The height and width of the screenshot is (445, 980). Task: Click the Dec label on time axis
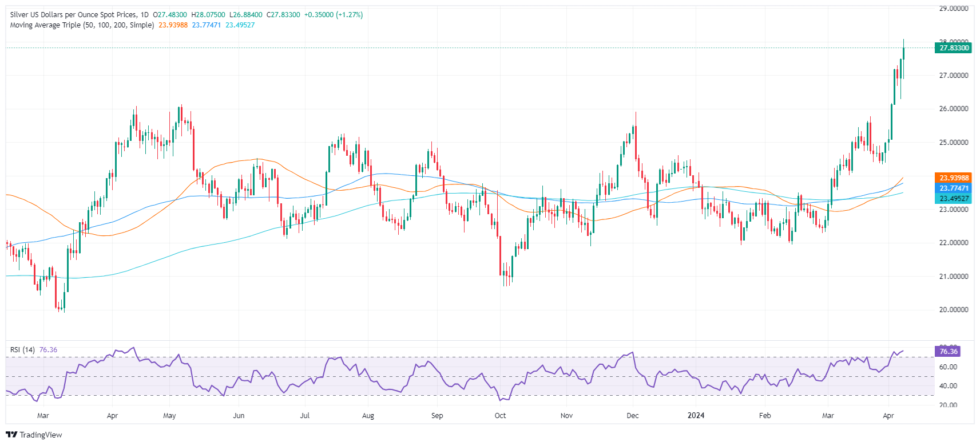coord(632,416)
